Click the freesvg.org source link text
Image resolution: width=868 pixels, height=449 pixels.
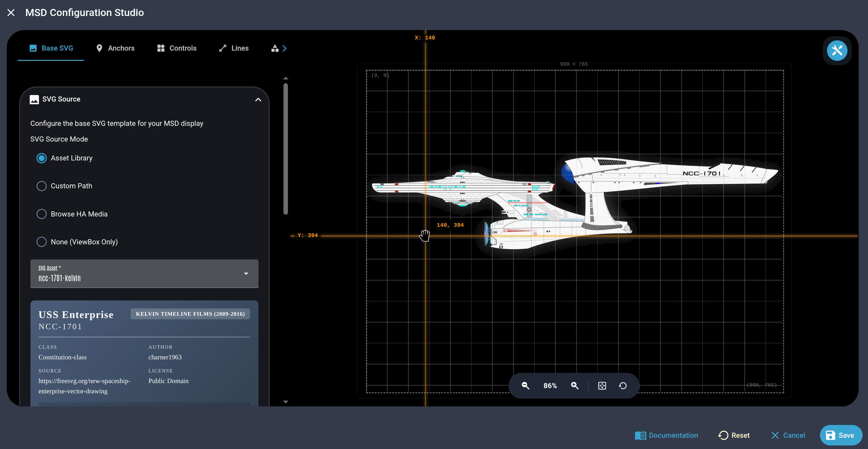[x=84, y=386]
